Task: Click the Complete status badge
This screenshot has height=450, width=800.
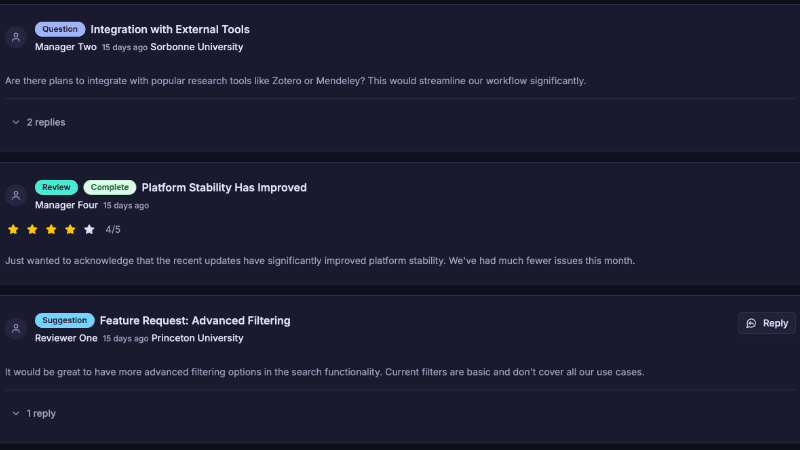Action: click(x=109, y=187)
